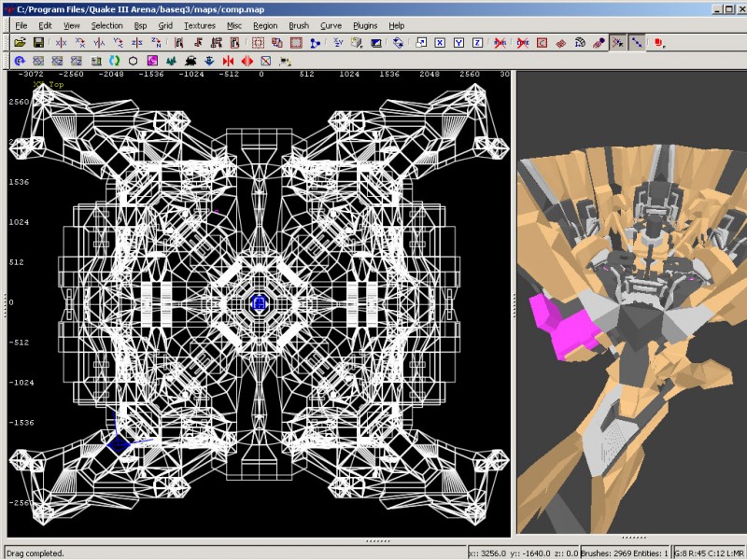747x560 pixels.
Task: Open the Grid menu
Action: [165, 26]
